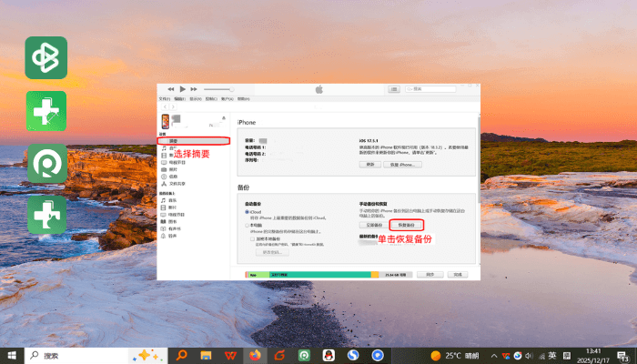637x364 pixels.
Task: Open the blue round icon at taskbar end
Action: tap(378, 356)
